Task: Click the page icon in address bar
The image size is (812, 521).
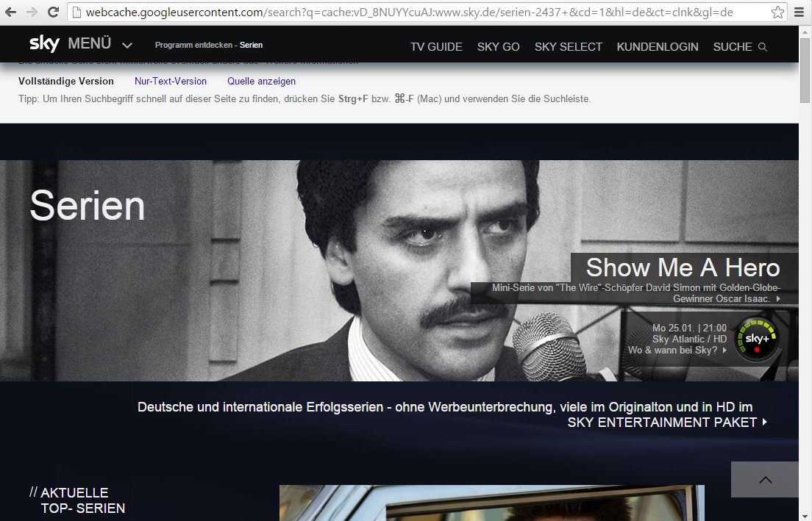Action: (x=76, y=12)
